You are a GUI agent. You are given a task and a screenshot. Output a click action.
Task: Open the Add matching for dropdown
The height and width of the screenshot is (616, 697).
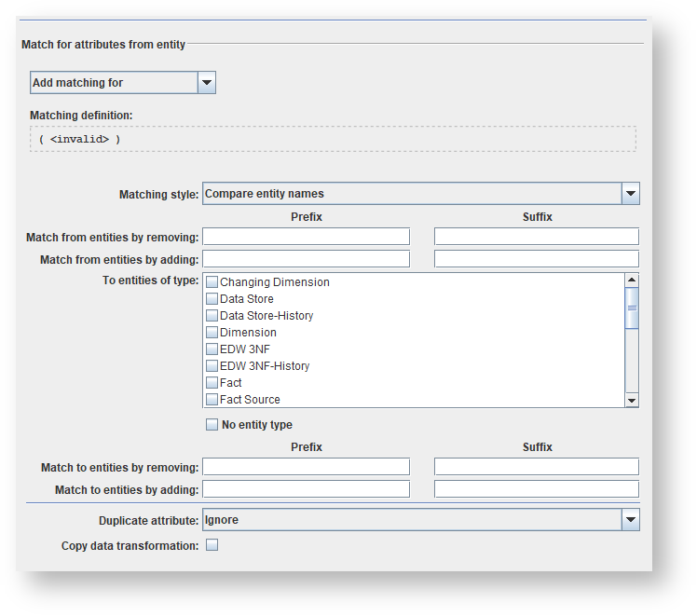[x=207, y=83]
